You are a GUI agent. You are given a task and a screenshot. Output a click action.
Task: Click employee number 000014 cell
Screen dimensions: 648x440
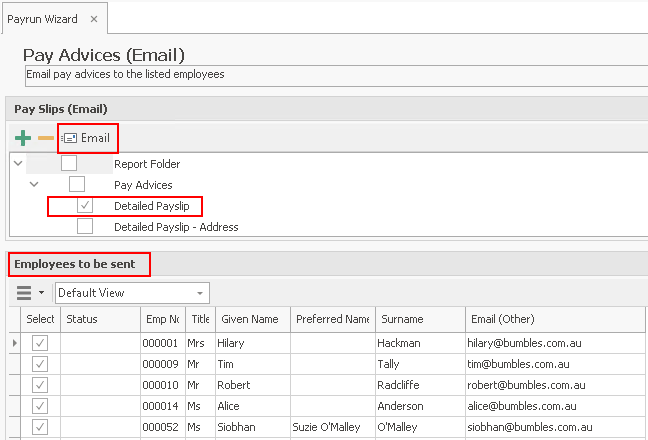[163, 406]
